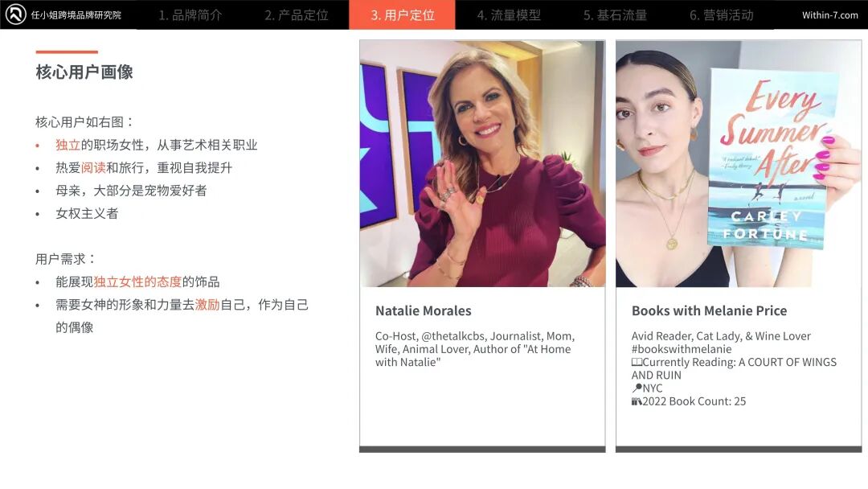The height and width of the screenshot is (489, 868).
Task: Click the open book icon before Currently Reading
Action: (x=637, y=362)
